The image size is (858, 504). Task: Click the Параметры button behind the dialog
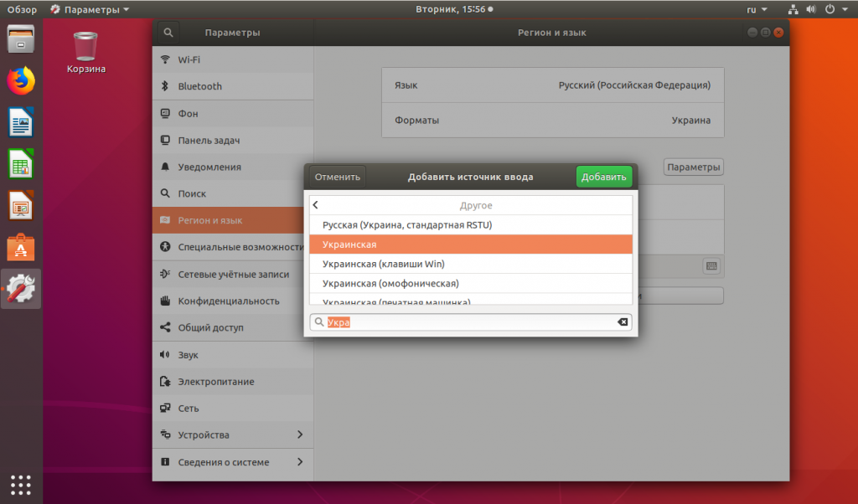693,167
